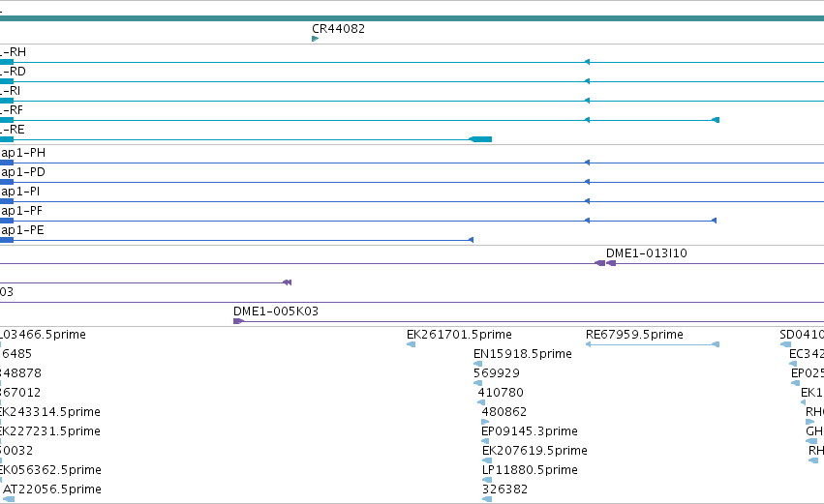Click the EK227231.5prime label
Image resolution: width=824 pixels, height=504 pixels.
click(x=50, y=431)
